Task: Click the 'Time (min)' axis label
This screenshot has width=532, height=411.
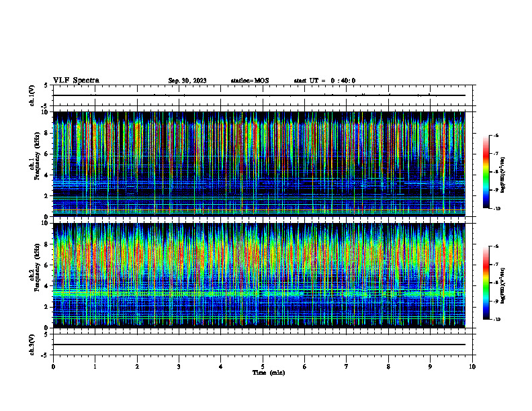Action: point(269,373)
